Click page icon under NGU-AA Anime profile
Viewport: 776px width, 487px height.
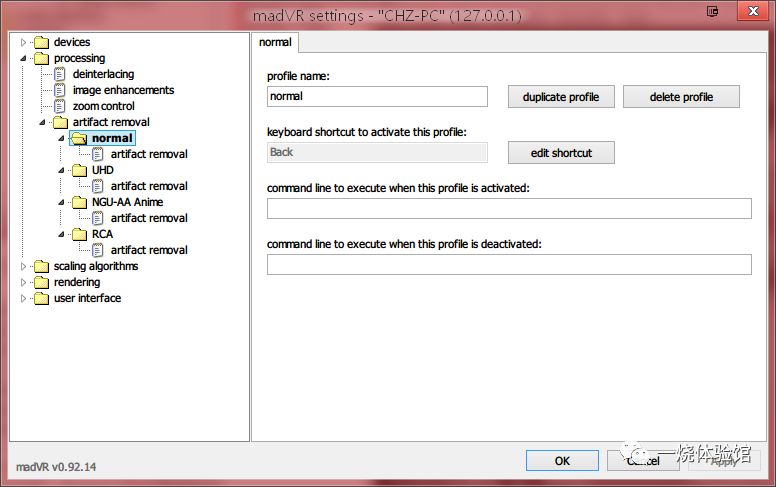pyautogui.click(x=97, y=218)
